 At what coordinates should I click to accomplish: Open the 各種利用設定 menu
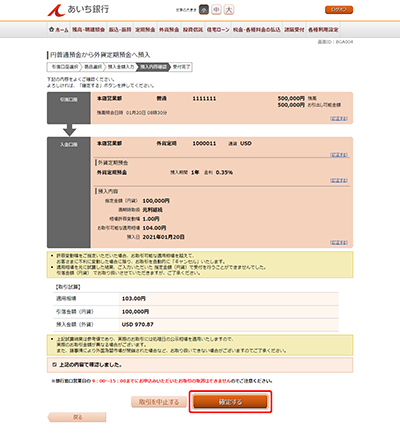(323, 30)
